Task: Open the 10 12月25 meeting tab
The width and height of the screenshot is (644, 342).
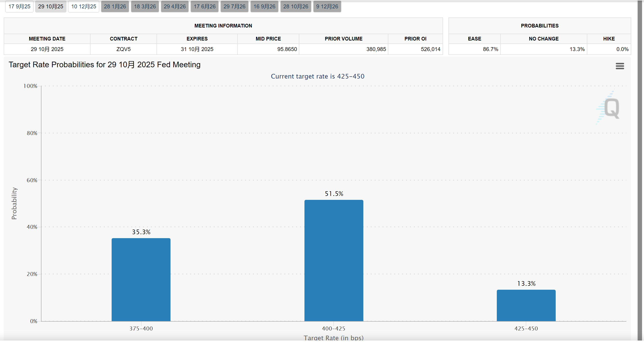Action: [83, 6]
